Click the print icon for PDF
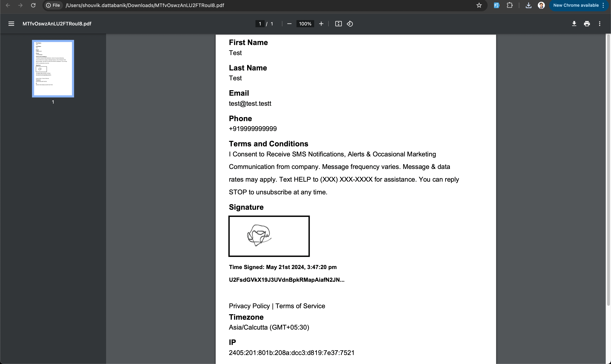 tap(587, 24)
